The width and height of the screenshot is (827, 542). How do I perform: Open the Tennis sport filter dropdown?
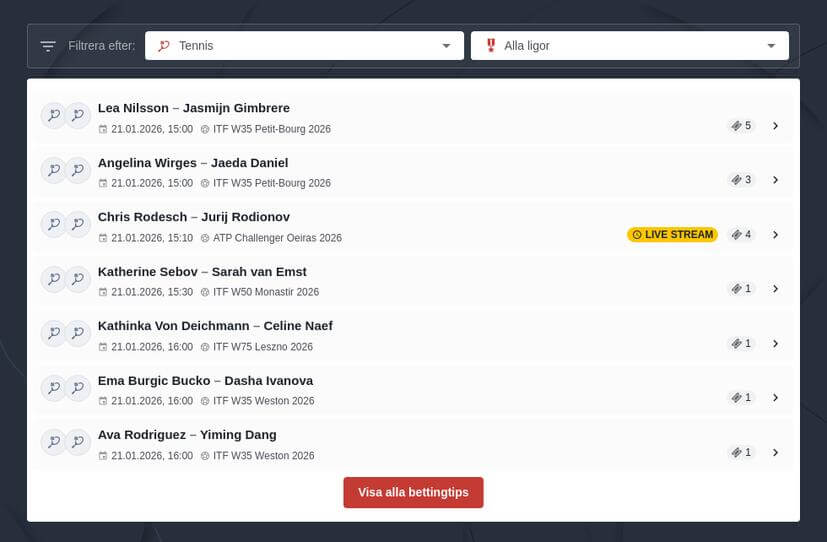coord(304,46)
